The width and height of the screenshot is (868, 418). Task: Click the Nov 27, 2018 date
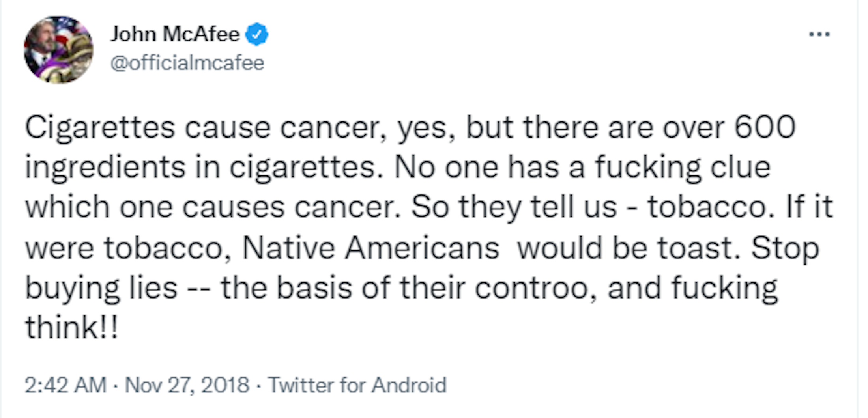click(x=187, y=385)
